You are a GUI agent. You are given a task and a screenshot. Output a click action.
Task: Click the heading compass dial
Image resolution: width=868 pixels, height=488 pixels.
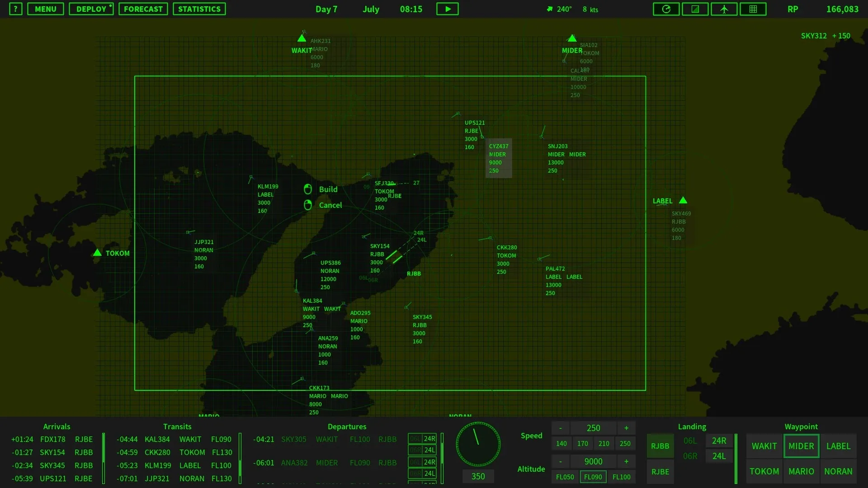click(478, 444)
